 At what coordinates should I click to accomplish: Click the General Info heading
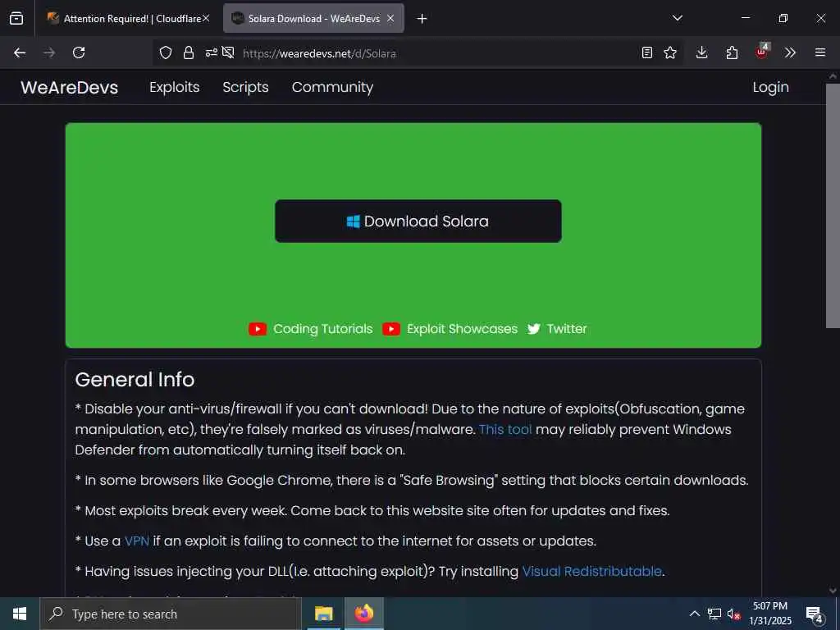coord(135,379)
